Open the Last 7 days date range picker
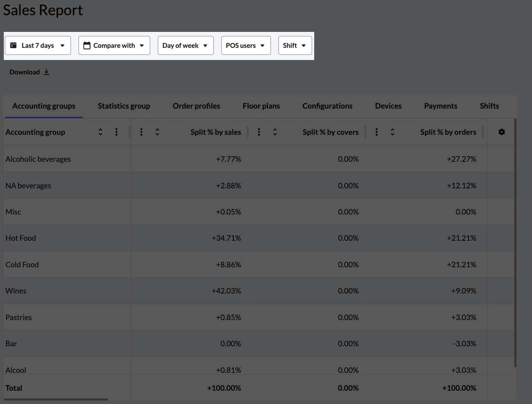 pyautogui.click(x=38, y=45)
